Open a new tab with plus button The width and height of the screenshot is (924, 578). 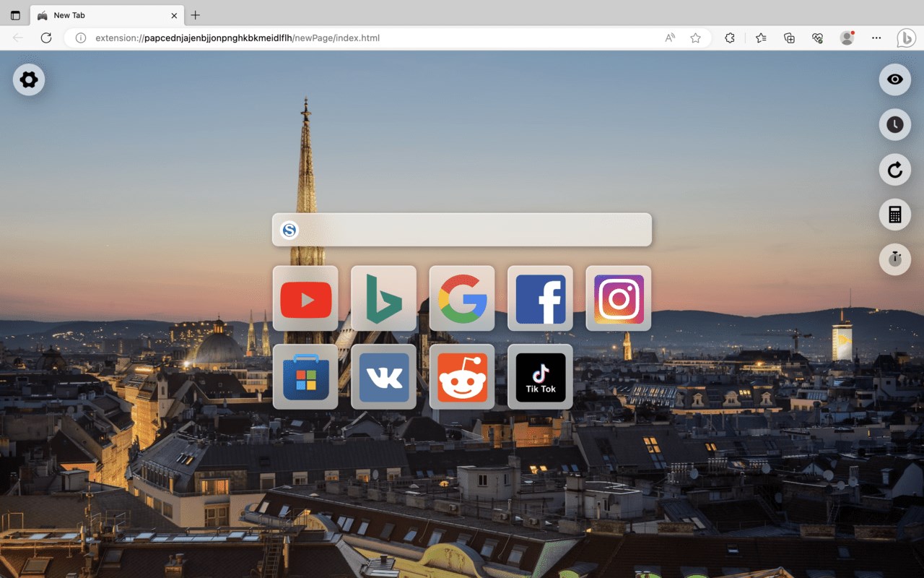(195, 15)
